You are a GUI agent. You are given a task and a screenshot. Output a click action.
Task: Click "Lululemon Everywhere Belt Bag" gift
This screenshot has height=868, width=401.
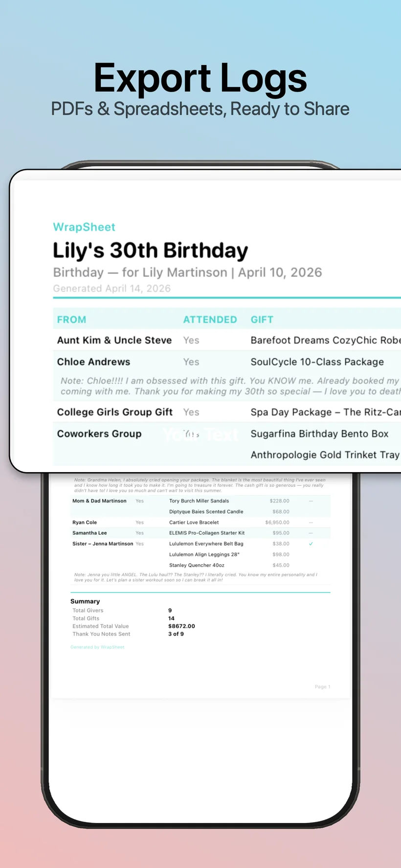tap(206, 544)
